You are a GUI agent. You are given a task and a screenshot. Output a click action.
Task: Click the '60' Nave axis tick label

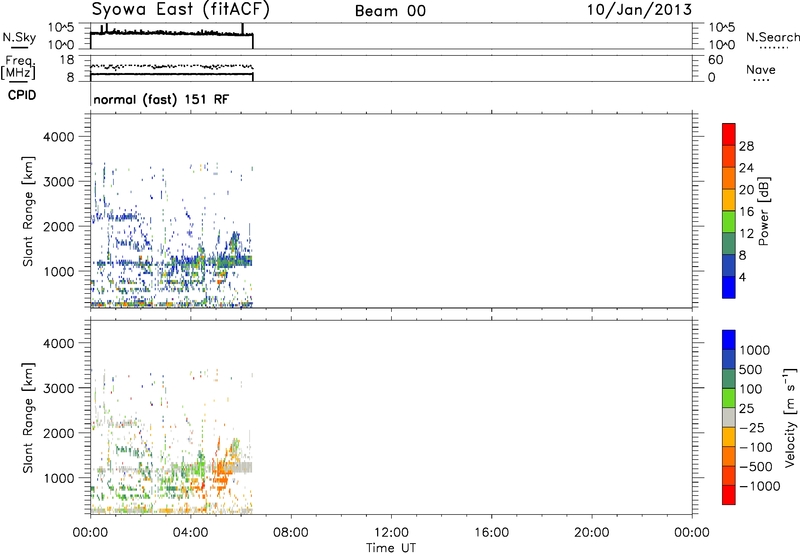tap(715, 60)
